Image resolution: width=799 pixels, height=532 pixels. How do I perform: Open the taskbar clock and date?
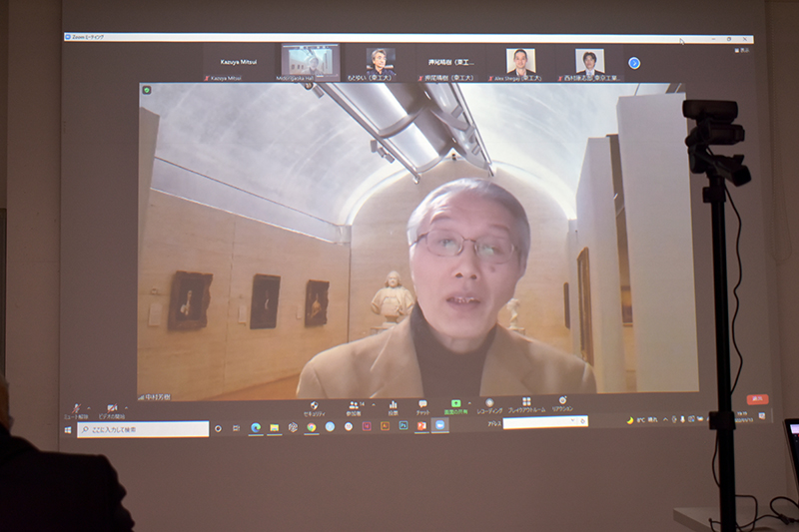[742, 416]
